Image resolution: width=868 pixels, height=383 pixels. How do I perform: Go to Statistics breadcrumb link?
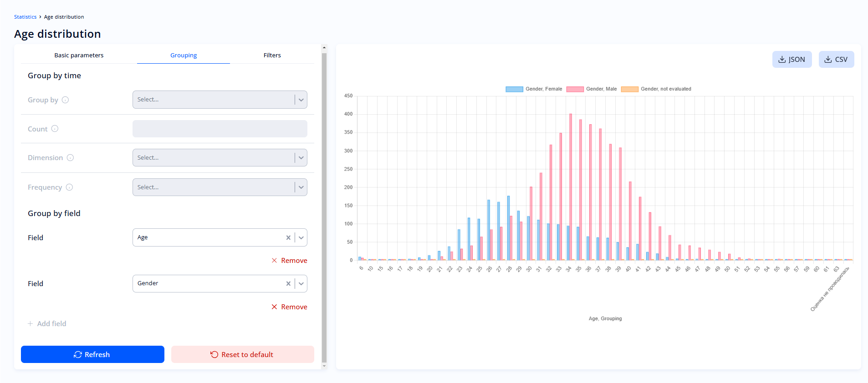(x=25, y=17)
